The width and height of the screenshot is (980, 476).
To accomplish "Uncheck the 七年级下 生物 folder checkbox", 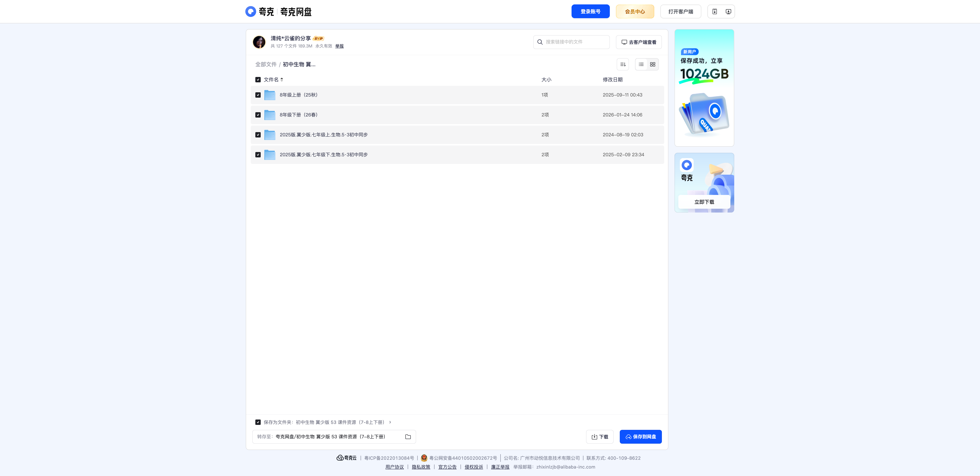I will click(x=258, y=155).
